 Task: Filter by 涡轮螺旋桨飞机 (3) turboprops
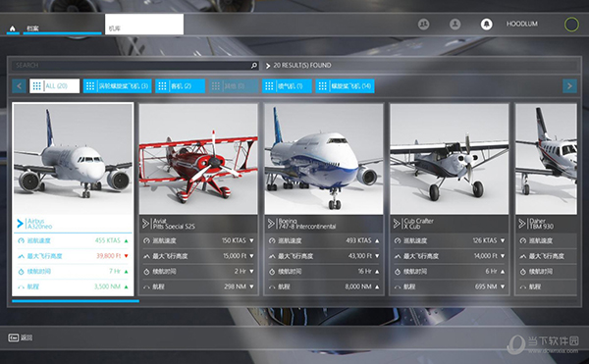117,86
